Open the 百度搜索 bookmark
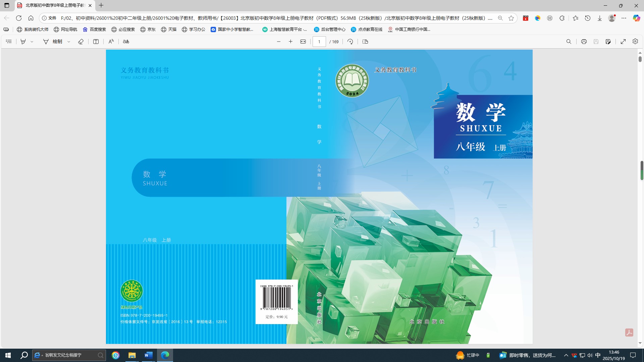Image resolution: width=644 pixels, height=362 pixels. click(x=94, y=29)
